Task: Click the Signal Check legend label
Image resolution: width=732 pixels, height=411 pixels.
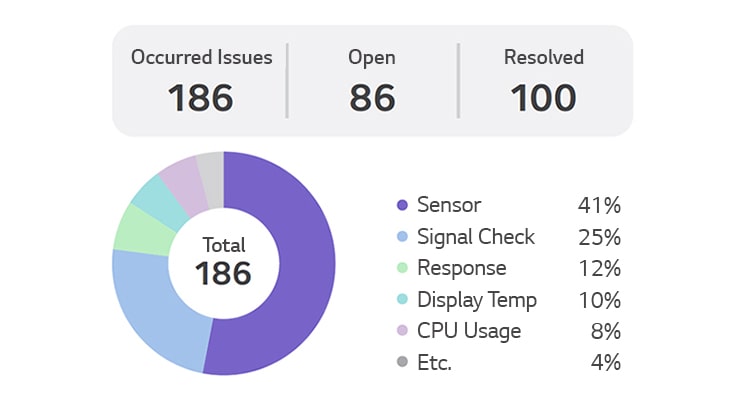Action: coord(476,237)
